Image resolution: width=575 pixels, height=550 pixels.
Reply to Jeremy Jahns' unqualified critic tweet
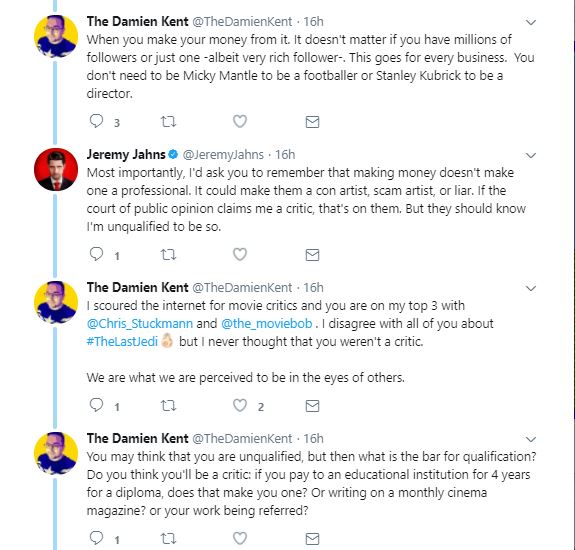[x=96, y=254]
